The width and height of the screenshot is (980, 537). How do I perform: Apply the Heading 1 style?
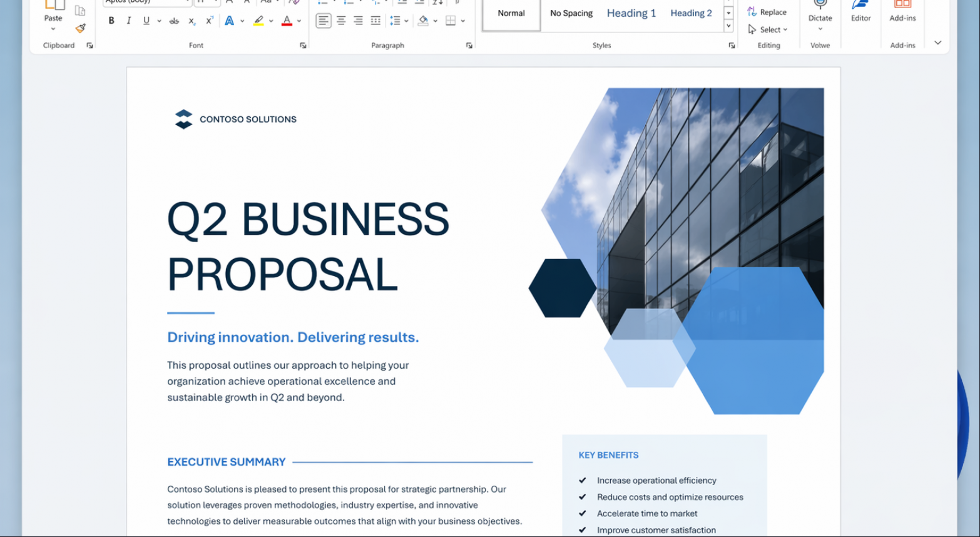631,13
